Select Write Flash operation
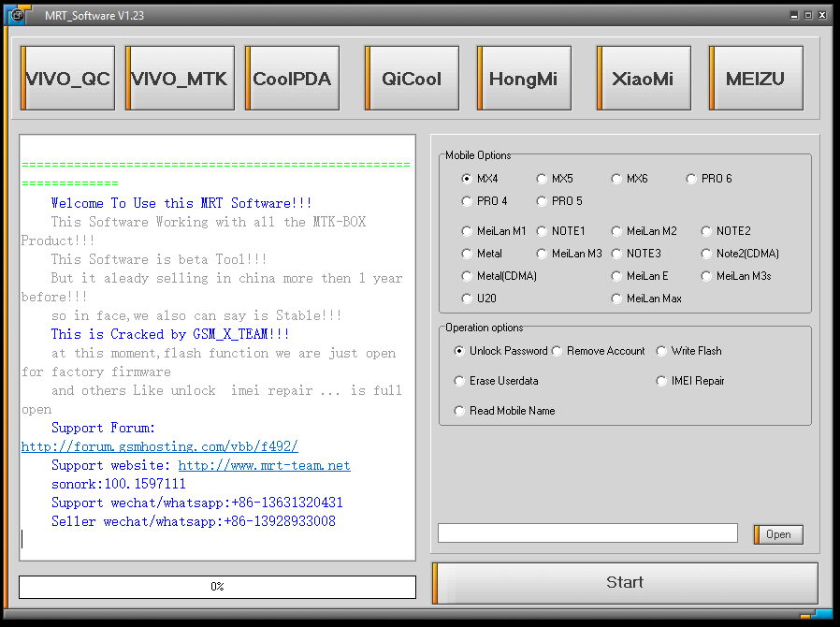Screen dimensions: 840x627 688,351
